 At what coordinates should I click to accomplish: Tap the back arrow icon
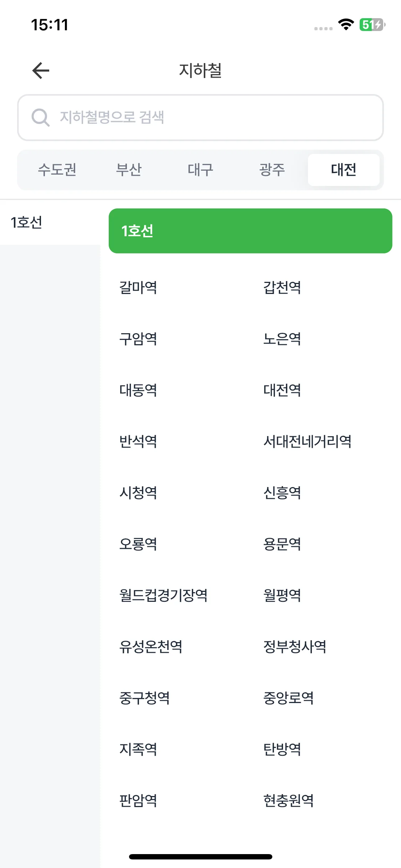point(41,70)
